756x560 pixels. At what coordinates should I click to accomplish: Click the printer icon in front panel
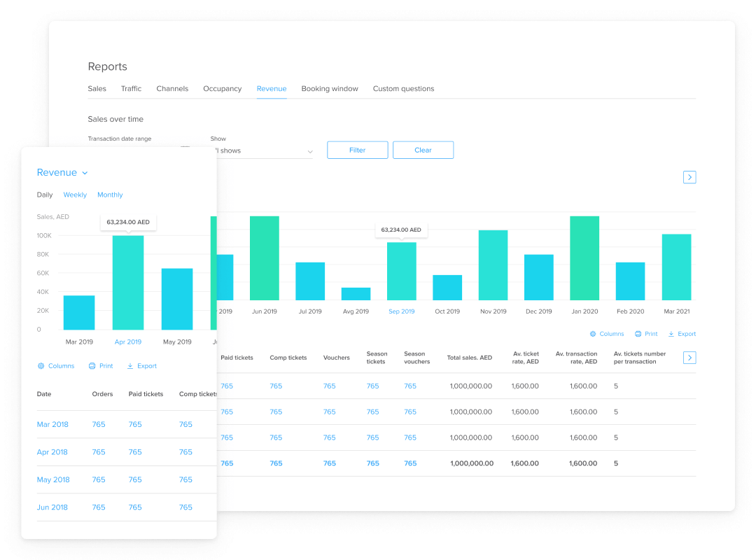(x=92, y=366)
